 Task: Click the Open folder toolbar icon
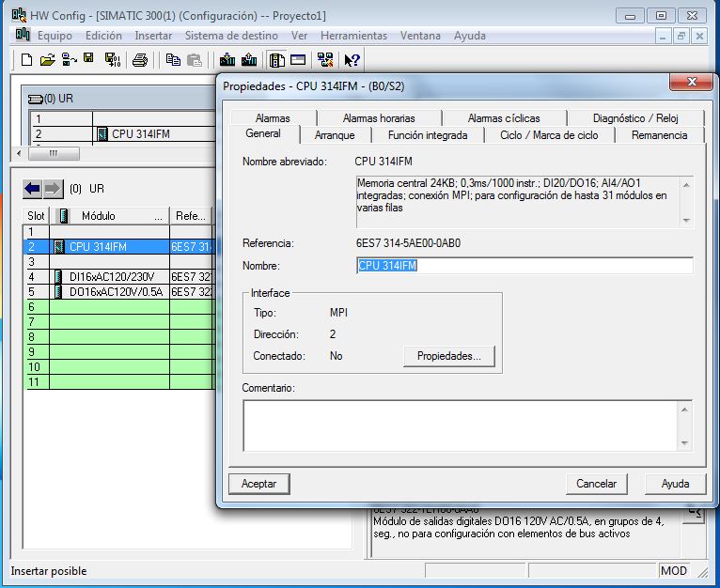click(47, 60)
